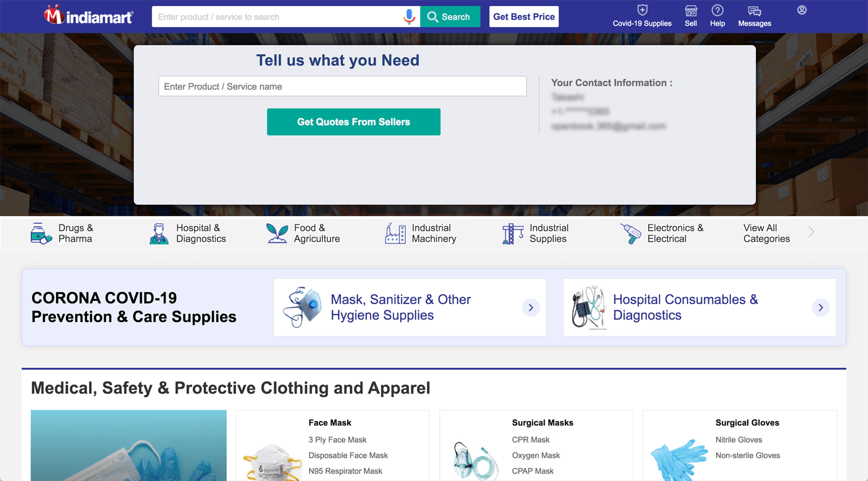Open the Help question mark icon

718,10
